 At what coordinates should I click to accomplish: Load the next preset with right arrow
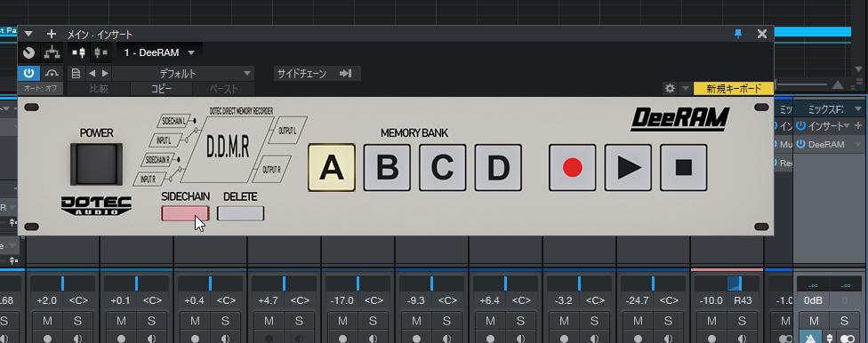click(x=105, y=74)
